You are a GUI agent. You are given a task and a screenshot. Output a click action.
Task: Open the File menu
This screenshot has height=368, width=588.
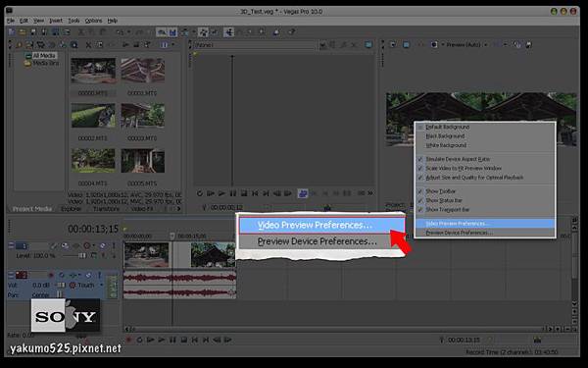pos(11,21)
